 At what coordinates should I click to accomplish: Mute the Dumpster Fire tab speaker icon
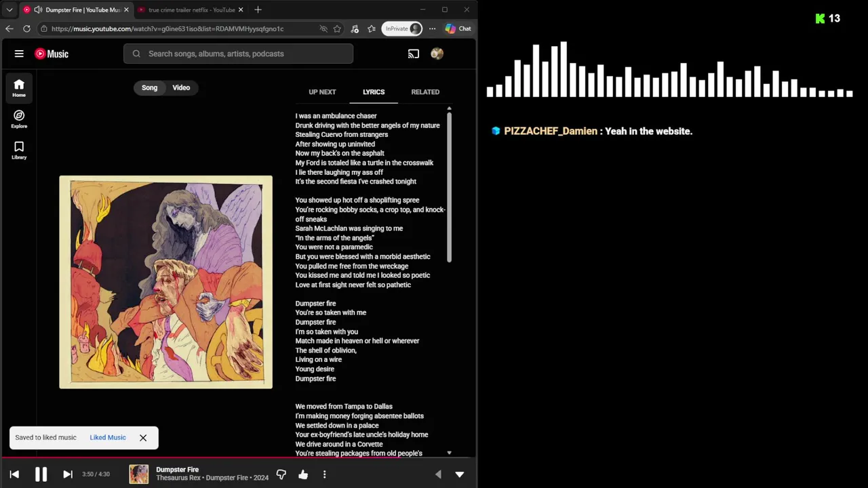[x=38, y=9]
